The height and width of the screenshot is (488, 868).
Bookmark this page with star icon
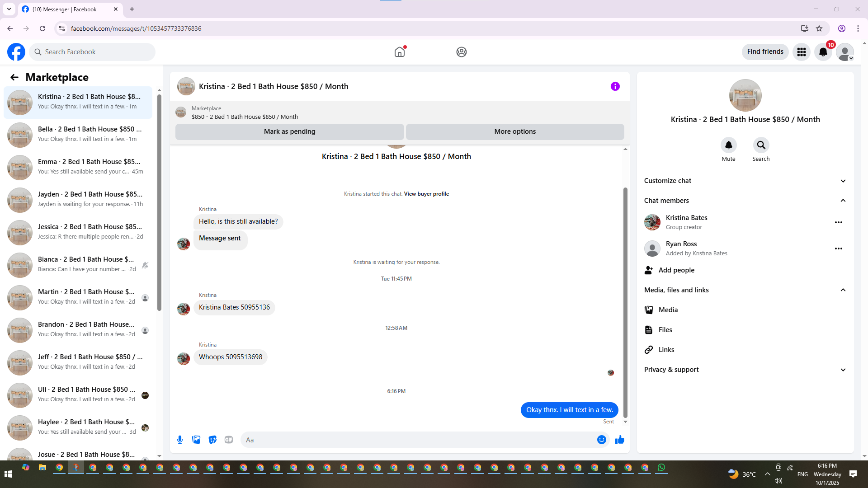(819, 28)
